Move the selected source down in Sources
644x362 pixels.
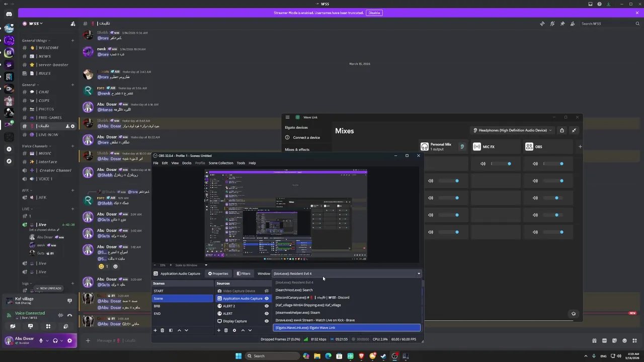[250, 330]
